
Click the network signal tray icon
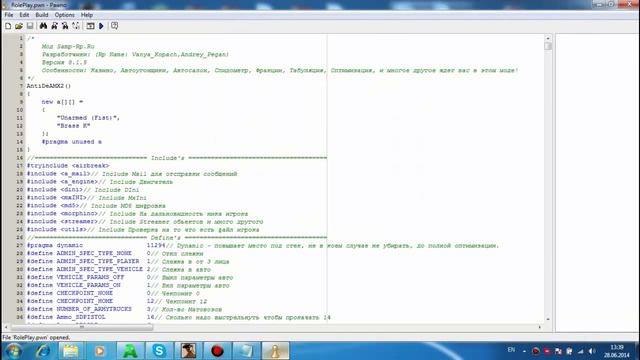coord(580,351)
